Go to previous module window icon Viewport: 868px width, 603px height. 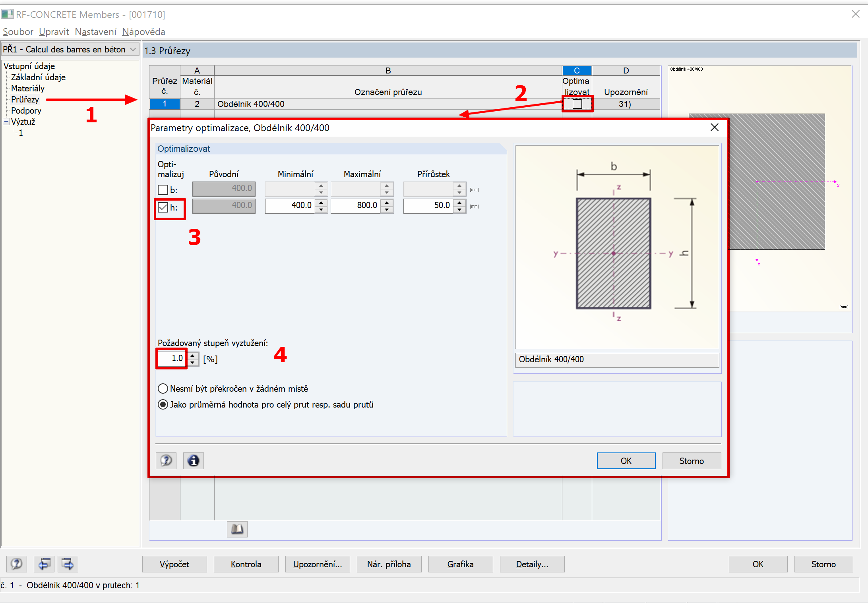pos(44,564)
